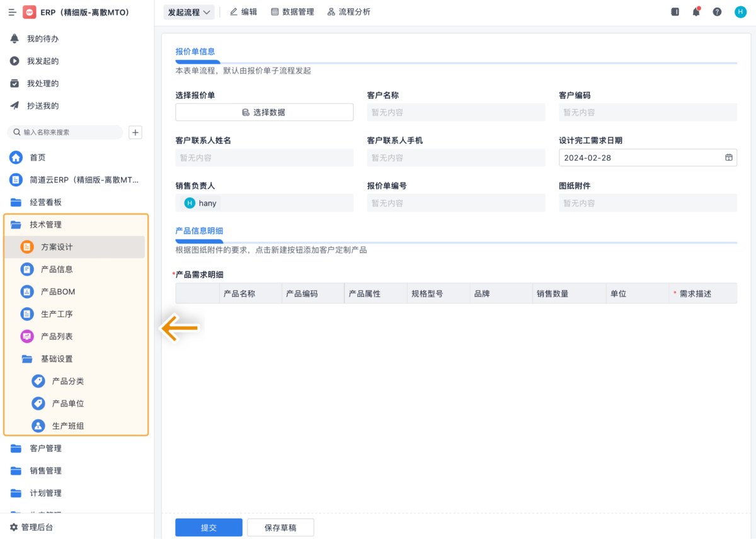Click the notification bell icon
This screenshot has width=756, height=539.
[x=696, y=12]
